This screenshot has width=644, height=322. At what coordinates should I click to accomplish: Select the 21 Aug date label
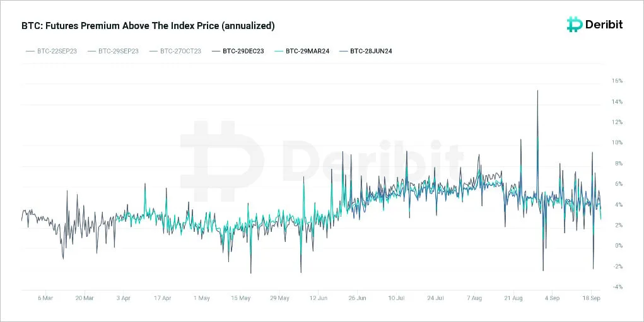pyautogui.click(x=513, y=298)
